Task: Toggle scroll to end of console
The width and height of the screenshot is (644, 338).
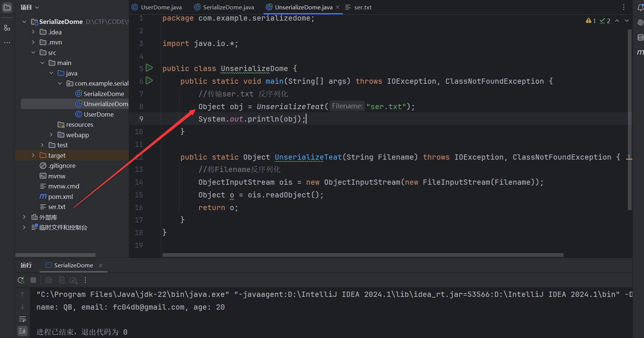Action: [22, 331]
